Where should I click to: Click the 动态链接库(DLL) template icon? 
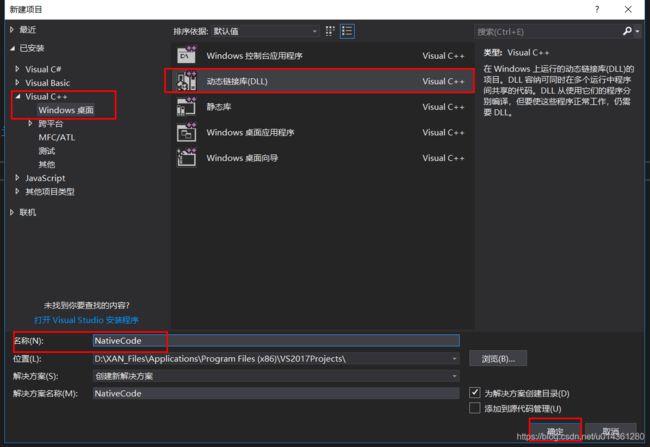coord(187,81)
